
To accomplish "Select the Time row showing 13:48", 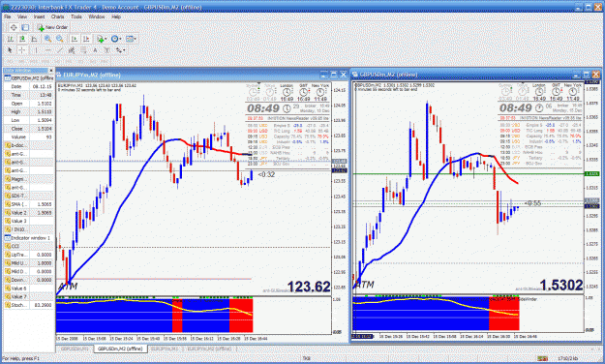I will (x=28, y=95).
